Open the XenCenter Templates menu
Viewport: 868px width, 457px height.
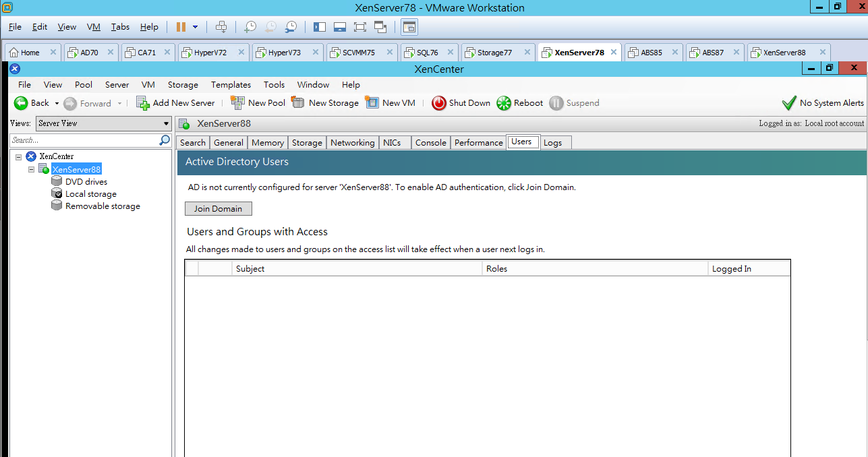coord(231,85)
